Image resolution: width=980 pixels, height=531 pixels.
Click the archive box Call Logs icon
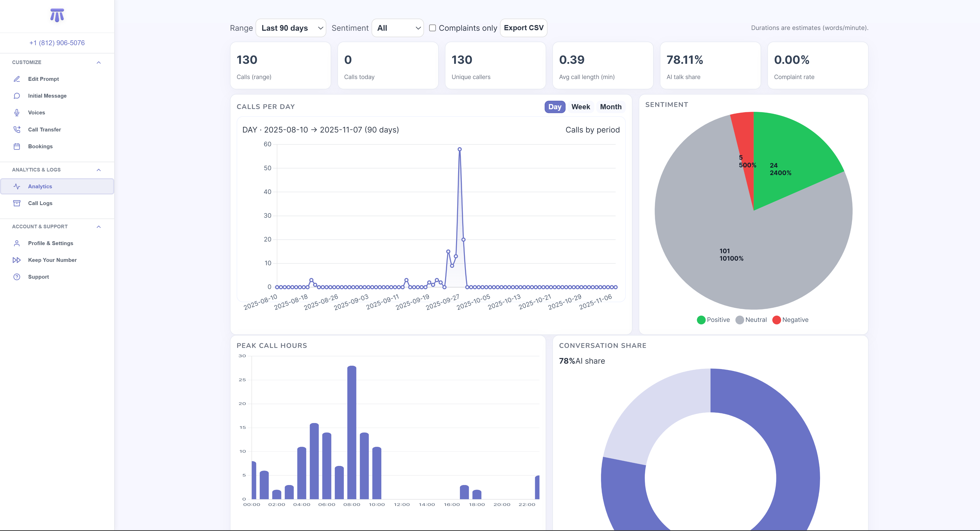(x=17, y=203)
